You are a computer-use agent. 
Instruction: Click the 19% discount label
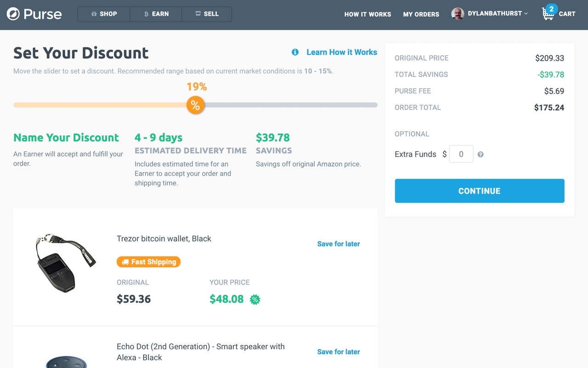[x=197, y=86]
